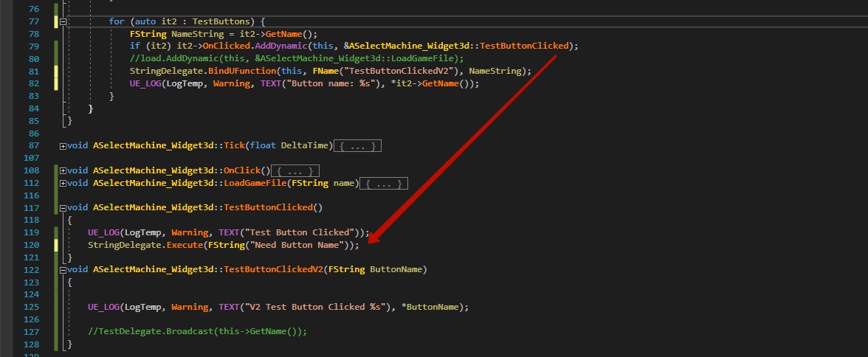Image resolution: width=868 pixels, height=357 pixels.
Task: Collapse the for loop block at line 77
Action: click(x=63, y=22)
